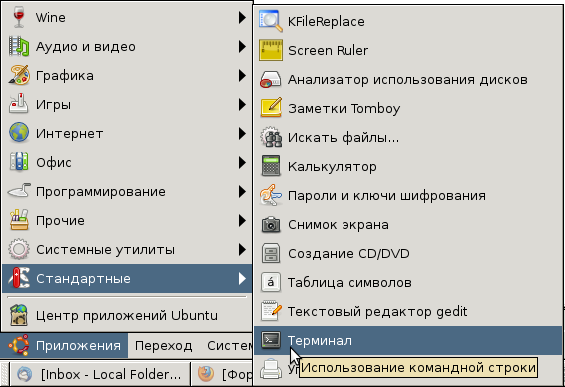Click the KFileReplace magnifier icon

coord(271,21)
